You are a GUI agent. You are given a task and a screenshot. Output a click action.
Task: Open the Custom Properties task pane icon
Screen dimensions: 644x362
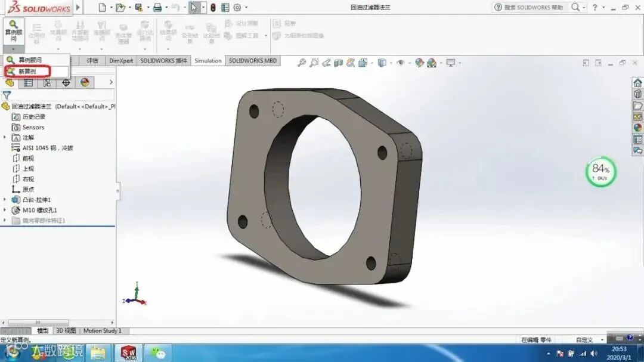[637, 140]
